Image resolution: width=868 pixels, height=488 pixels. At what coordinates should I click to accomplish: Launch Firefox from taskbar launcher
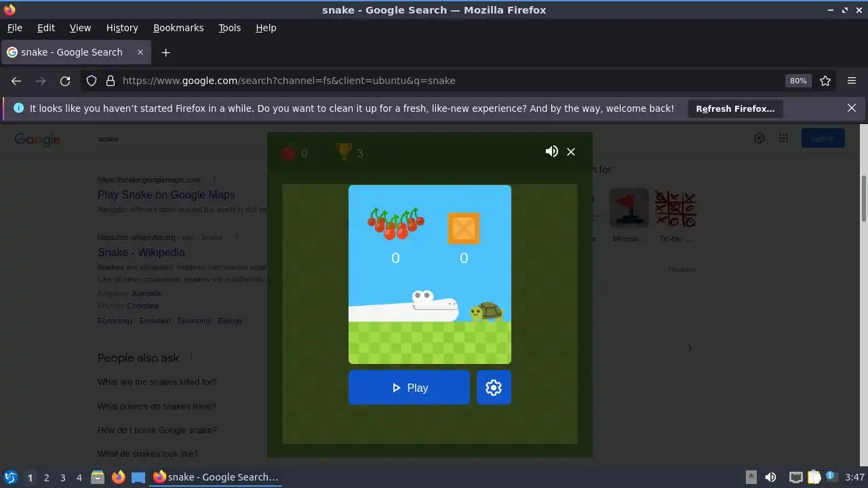click(x=118, y=477)
